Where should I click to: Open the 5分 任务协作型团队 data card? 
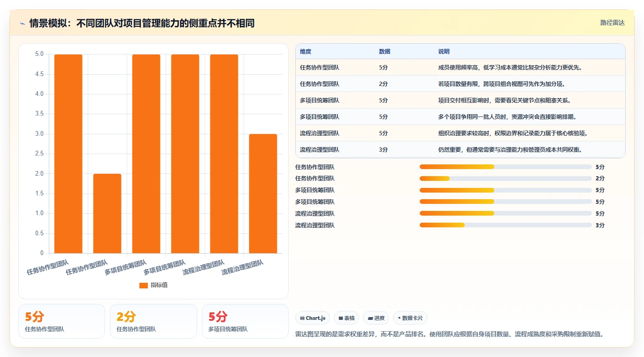[61, 321]
